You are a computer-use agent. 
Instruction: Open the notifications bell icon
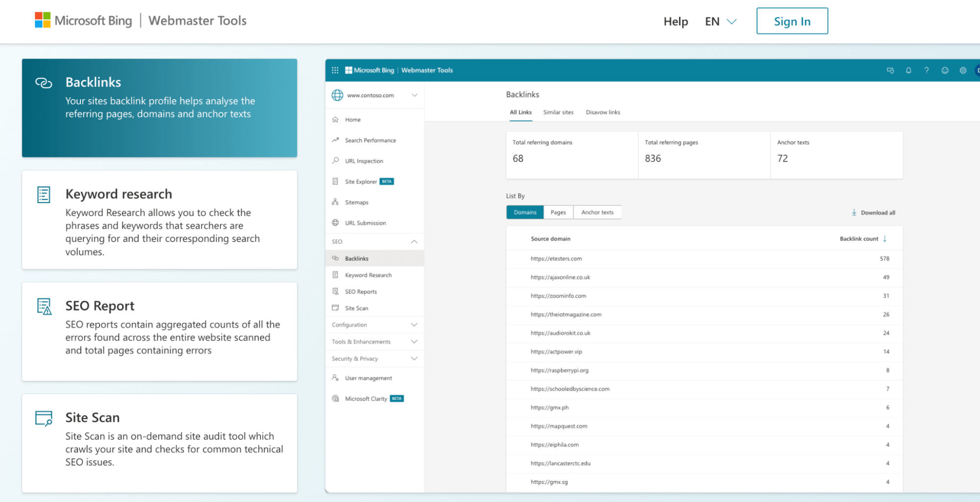(908, 70)
